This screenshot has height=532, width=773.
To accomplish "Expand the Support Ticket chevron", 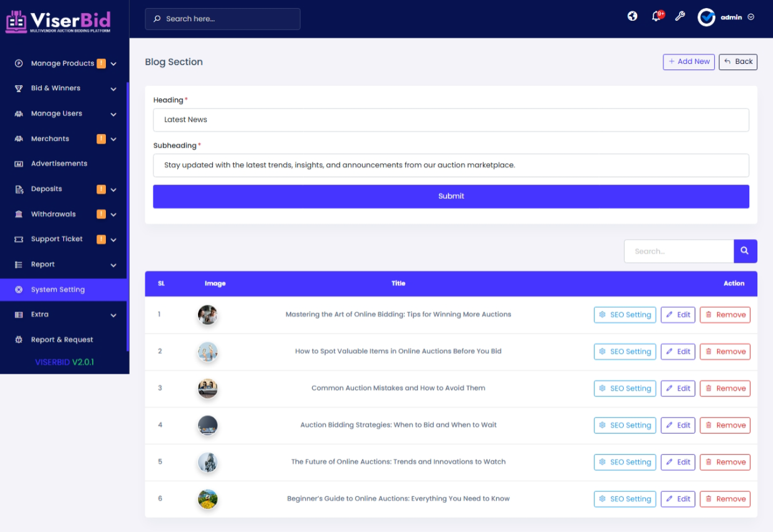I will (x=113, y=240).
